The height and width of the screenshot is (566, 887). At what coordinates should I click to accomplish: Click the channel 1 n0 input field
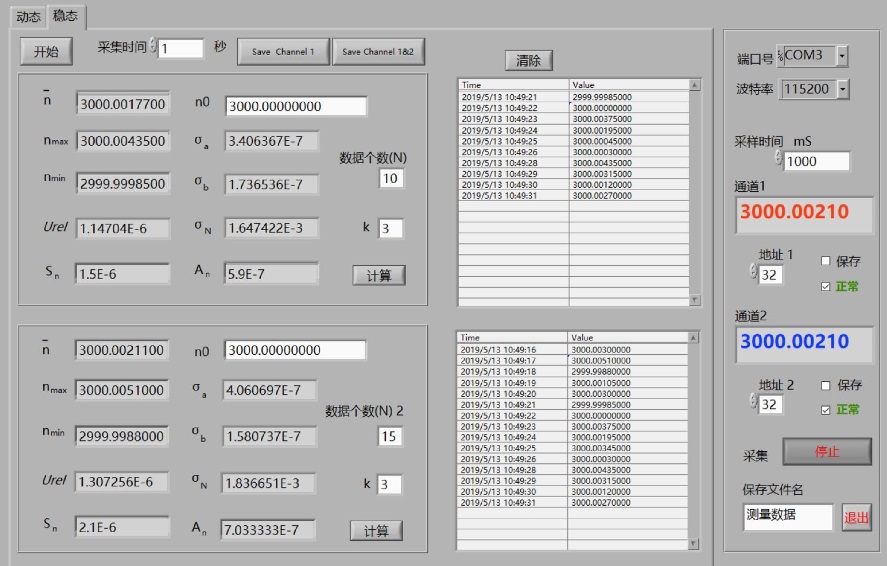296,106
